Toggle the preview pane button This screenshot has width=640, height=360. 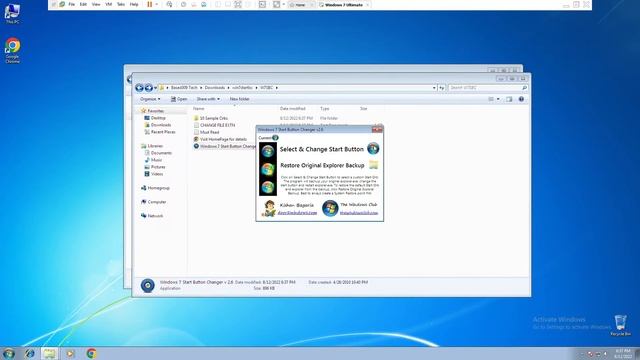coord(509,99)
